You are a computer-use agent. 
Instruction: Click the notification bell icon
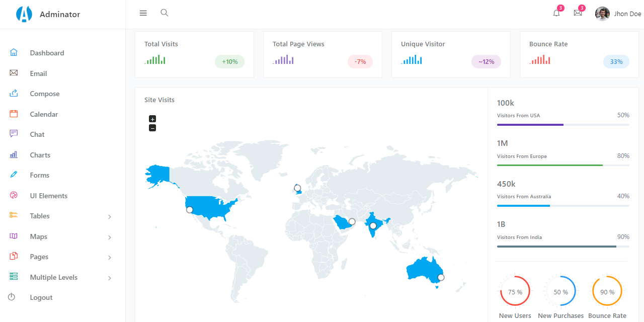(556, 13)
